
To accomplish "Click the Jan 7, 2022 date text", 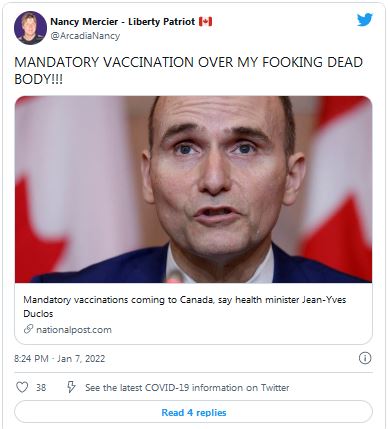I will (x=81, y=359).
